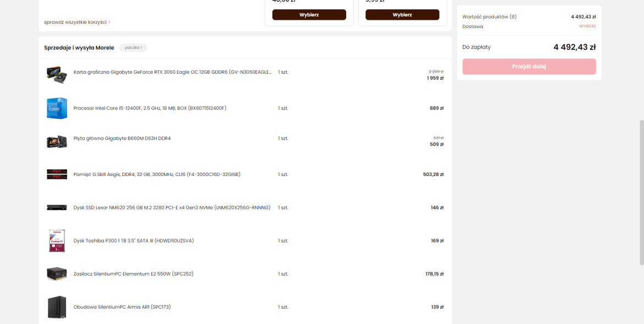Click the memory price '503,28 zł'
Screen dimensions: 644x324
(433, 174)
